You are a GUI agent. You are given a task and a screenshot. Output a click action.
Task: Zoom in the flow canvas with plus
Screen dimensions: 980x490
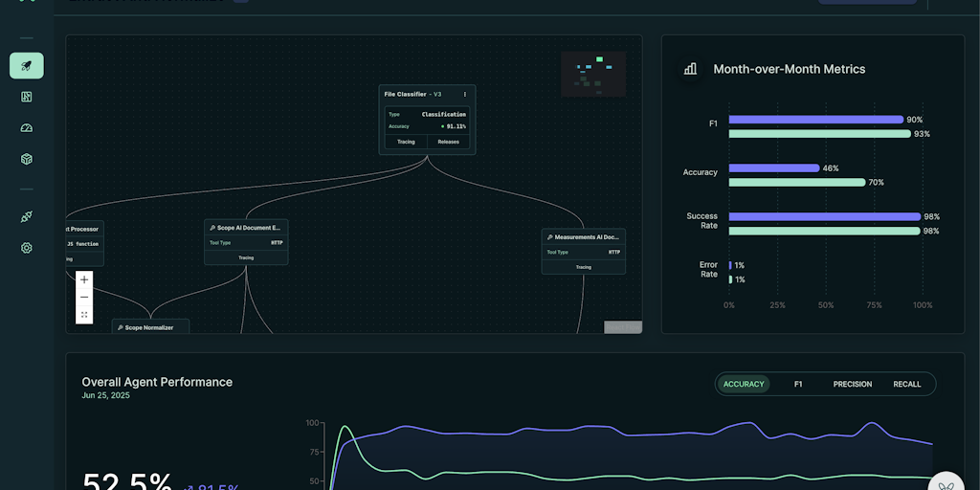tap(84, 279)
